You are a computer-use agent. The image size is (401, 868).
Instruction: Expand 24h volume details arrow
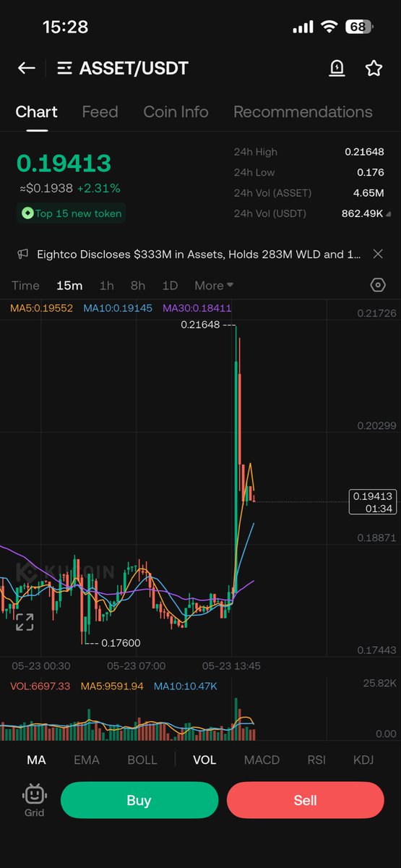click(390, 214)
